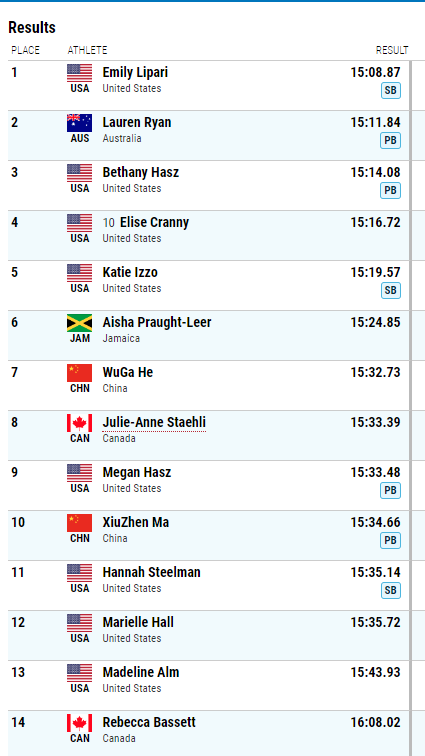Click the Canada flag beside Julie-Anne Staehli
This screenshot has width=425, height=756.
[x=79, y=423]
